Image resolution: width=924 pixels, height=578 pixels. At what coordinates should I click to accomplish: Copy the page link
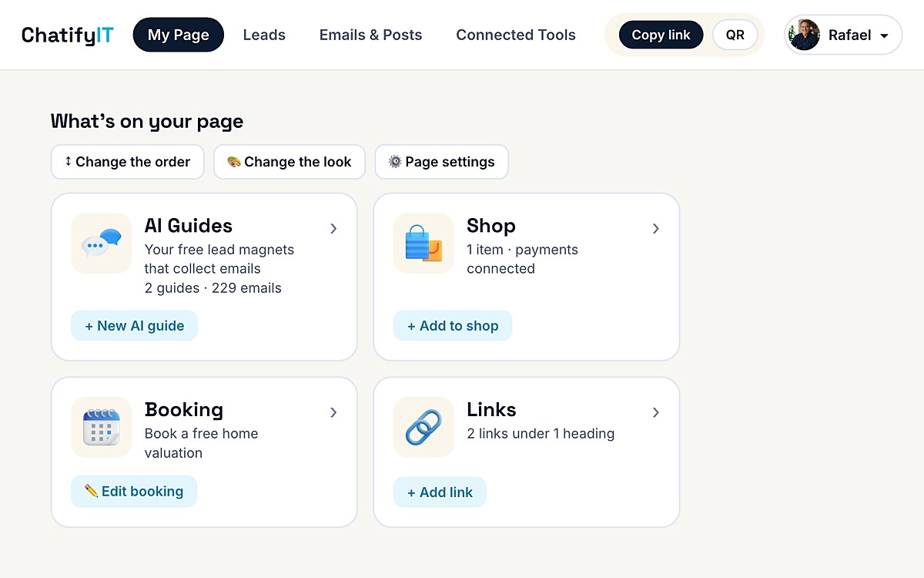pos(661,35)
